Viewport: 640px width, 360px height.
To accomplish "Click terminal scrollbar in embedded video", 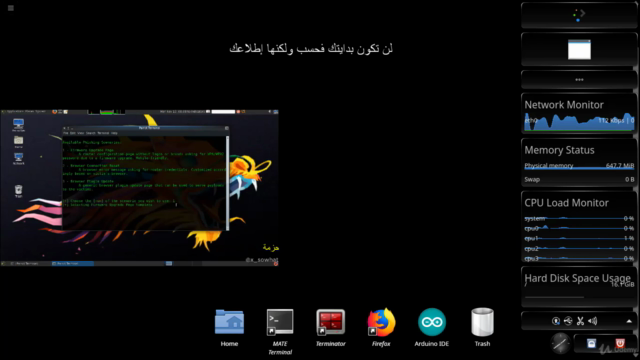I will pyautogui.click(x=227, y=182).
